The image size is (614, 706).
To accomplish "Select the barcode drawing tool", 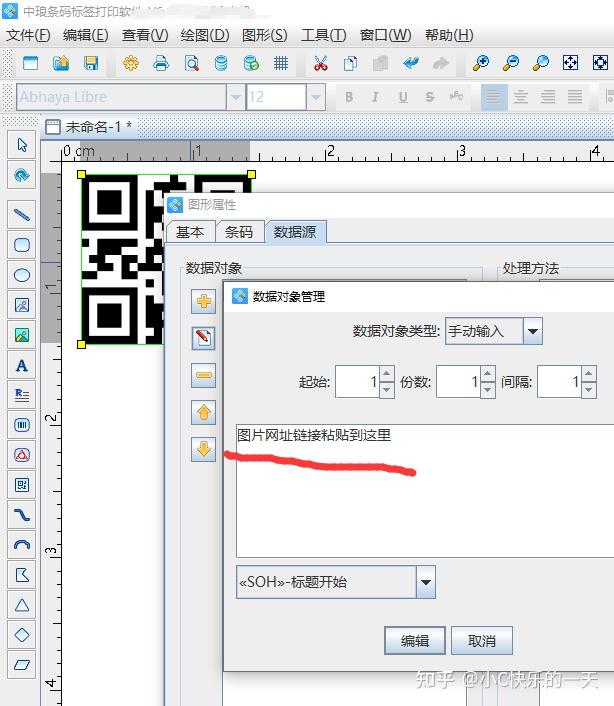I will 22,425.
